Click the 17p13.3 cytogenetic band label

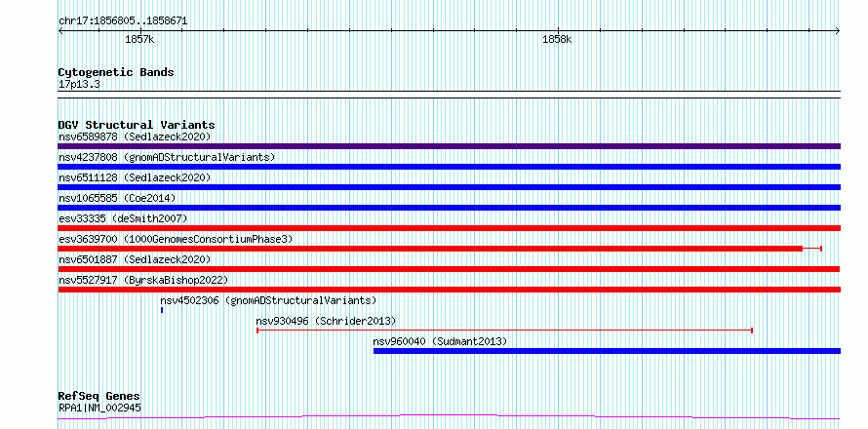click(x=79, y=85)
